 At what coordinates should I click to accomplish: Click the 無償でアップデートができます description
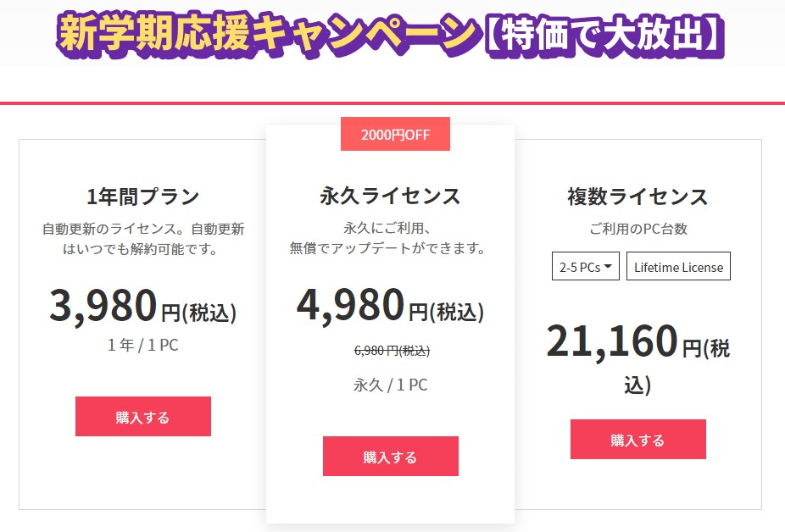[388, 247]
